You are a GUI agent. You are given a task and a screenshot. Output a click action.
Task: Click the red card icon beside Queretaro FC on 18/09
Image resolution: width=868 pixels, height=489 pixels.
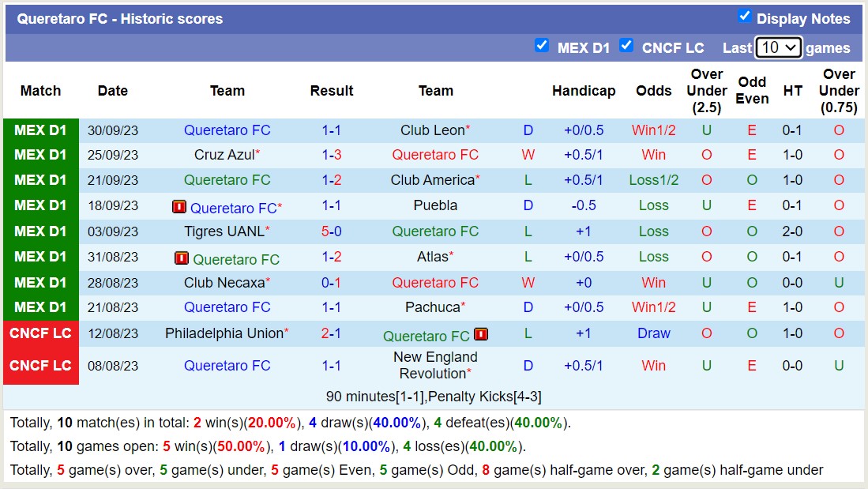tap(178, 207)
